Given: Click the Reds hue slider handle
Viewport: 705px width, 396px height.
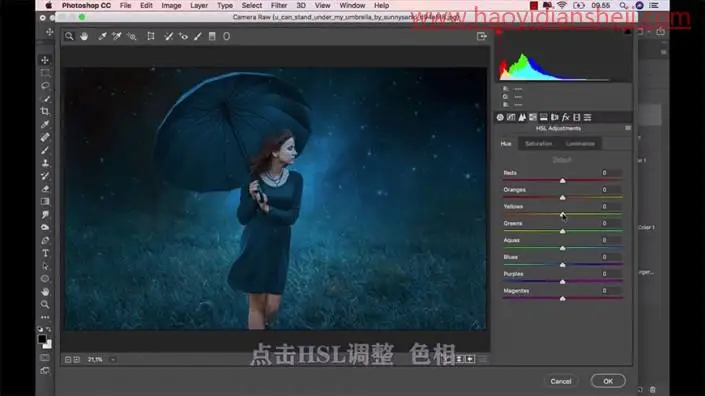Looking at the screenshot, I should point(562,181).
